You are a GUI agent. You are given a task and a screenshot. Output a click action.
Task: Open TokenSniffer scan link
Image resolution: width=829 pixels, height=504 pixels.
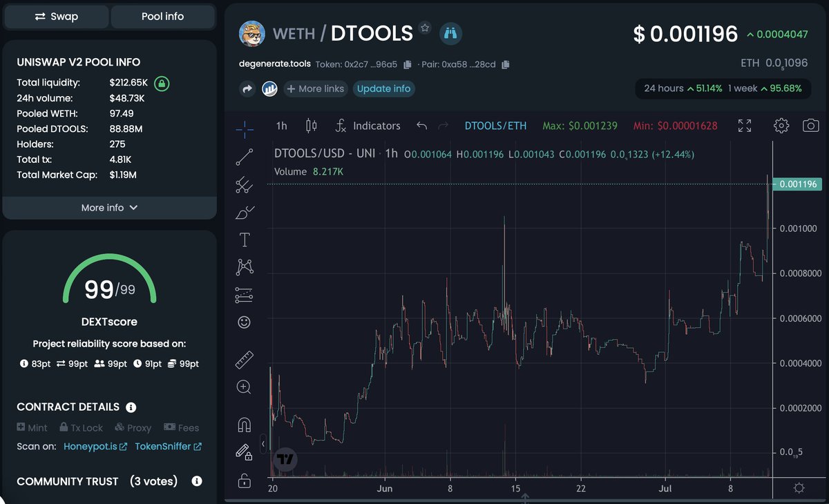164,446
